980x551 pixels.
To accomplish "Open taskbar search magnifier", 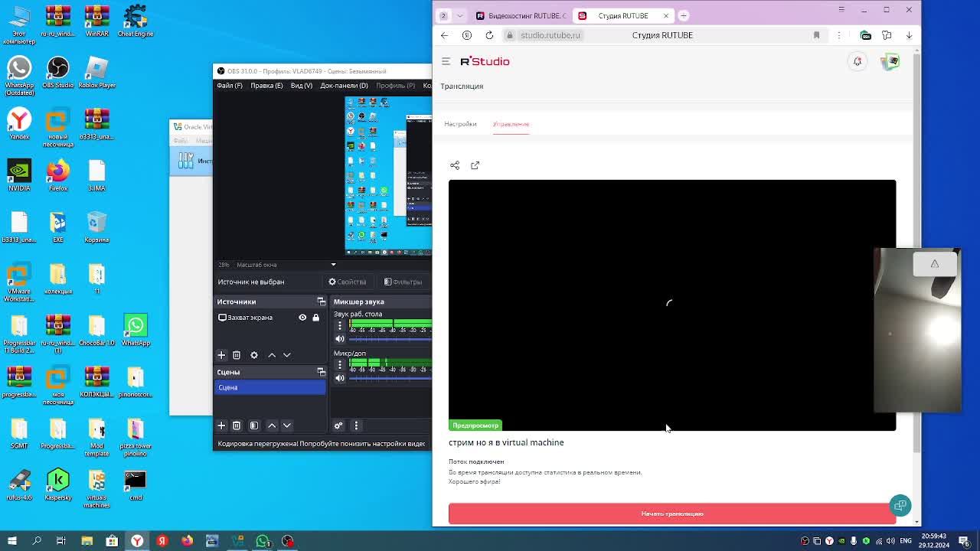I will pyautogui.click(x=36, y=541).
